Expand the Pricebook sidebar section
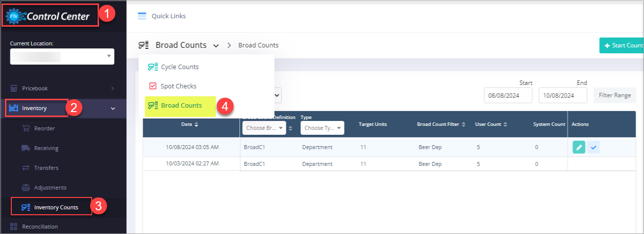 [x=112, y=88]
